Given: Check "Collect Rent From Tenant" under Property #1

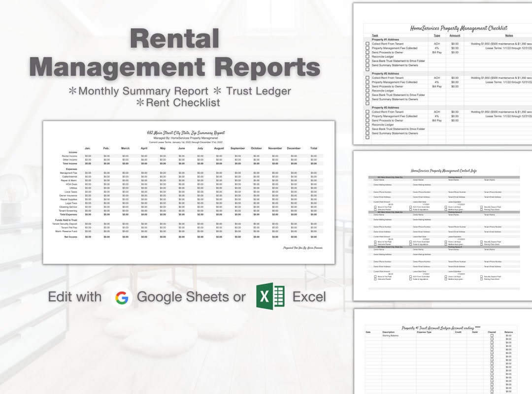Looking at the screenshot, I should (x=367, y=44).
